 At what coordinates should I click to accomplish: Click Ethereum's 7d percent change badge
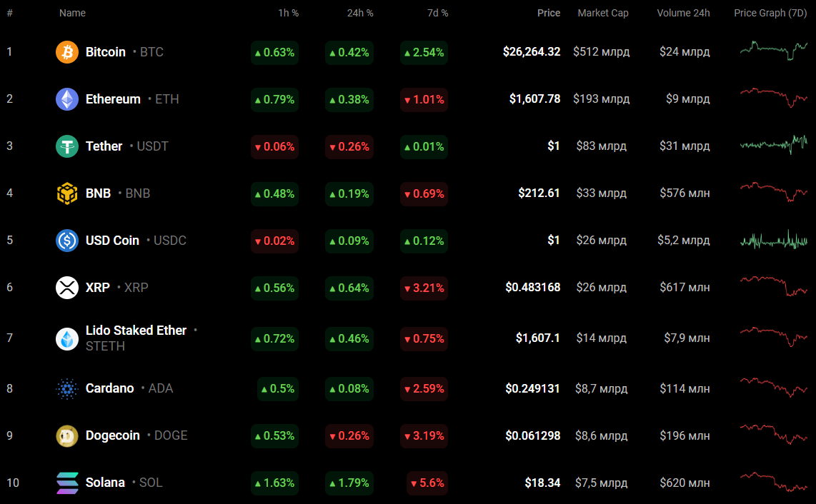[424, 99]
